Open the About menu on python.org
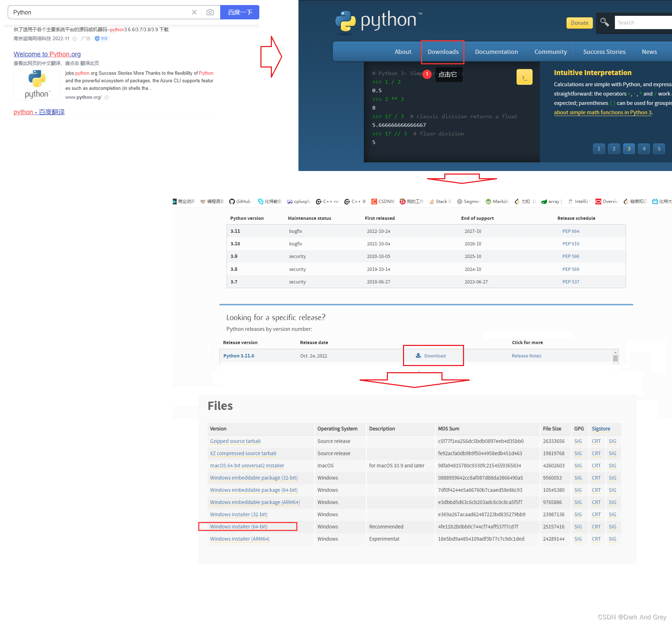This screenshot has width=672, height=624. (x=403, y=52)
